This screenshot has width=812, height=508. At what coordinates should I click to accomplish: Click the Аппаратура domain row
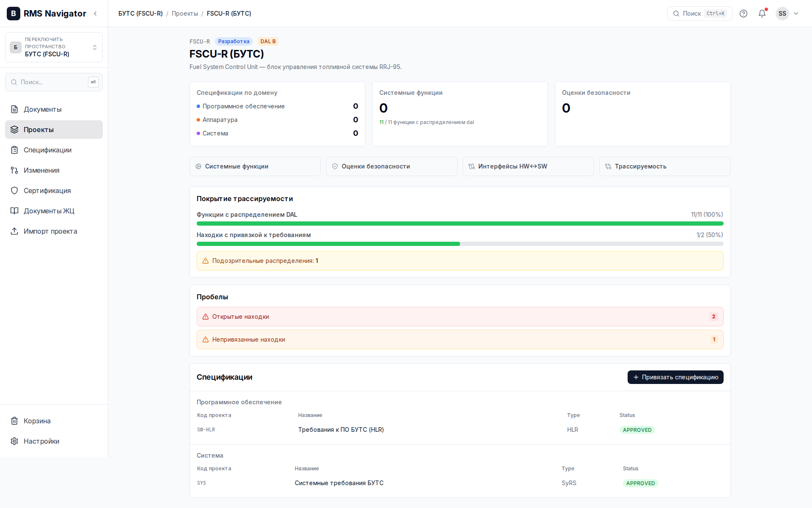277,120
